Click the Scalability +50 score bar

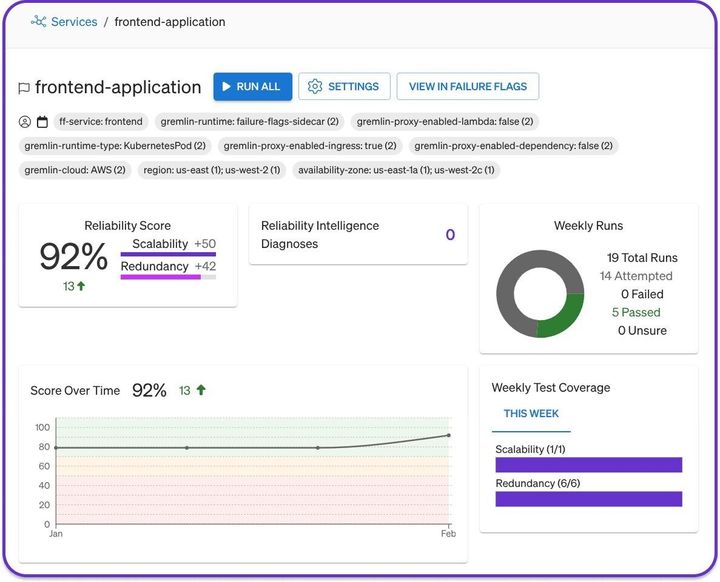click(x=168, y=254)
